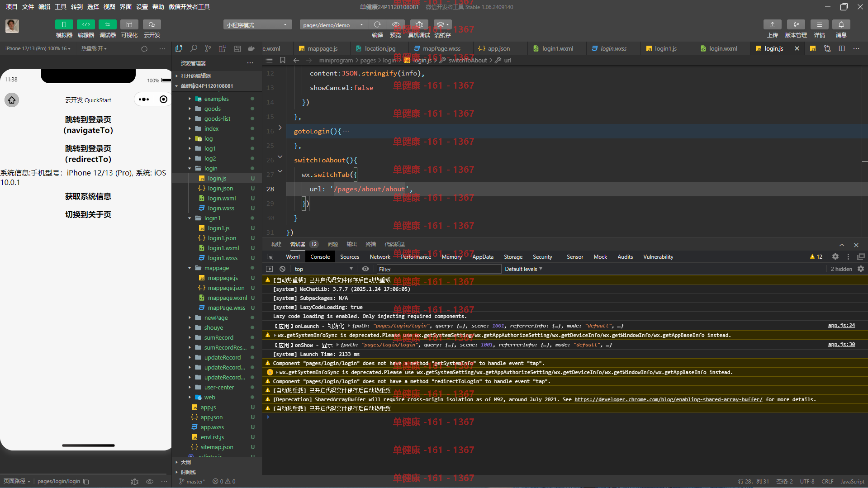Viewport: 868px width, 488px height.
Task: Toggle the console live expression eye
Action: [x=365, y=269]
